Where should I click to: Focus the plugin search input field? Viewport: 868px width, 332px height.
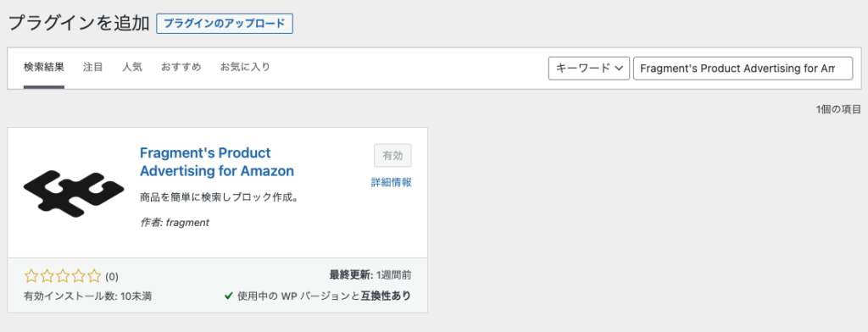click(x=743, y=68)
